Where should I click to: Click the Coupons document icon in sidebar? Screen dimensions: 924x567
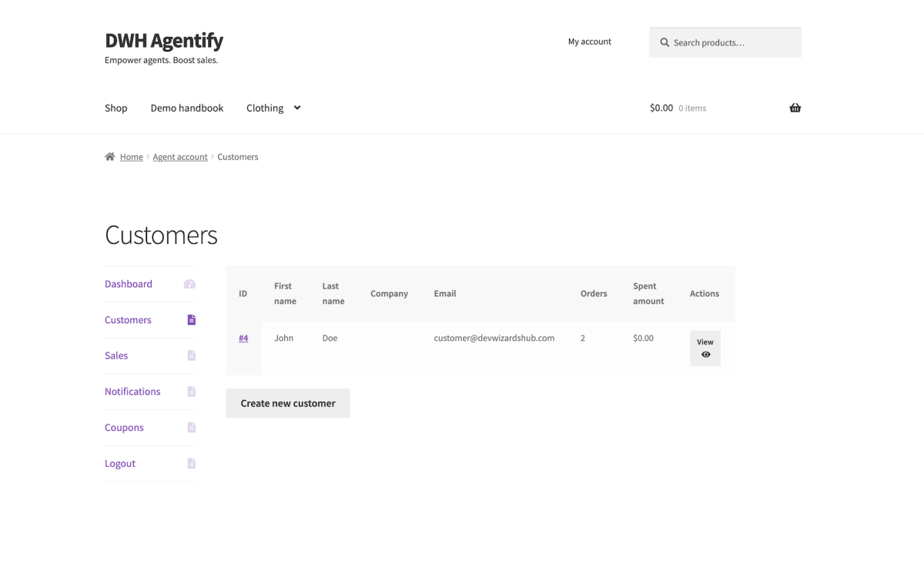(191, 428)
